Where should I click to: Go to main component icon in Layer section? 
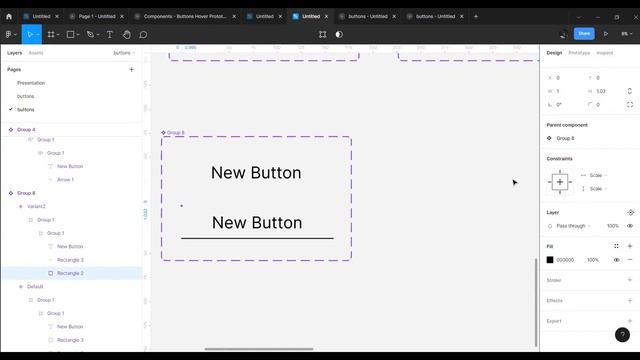click(x=630, y=212)
